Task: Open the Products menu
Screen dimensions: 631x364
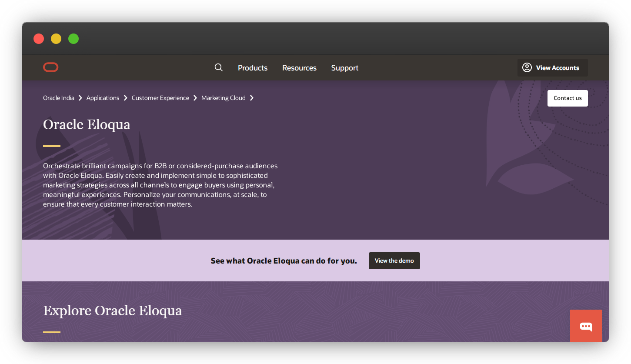Action: click(253, 68)
